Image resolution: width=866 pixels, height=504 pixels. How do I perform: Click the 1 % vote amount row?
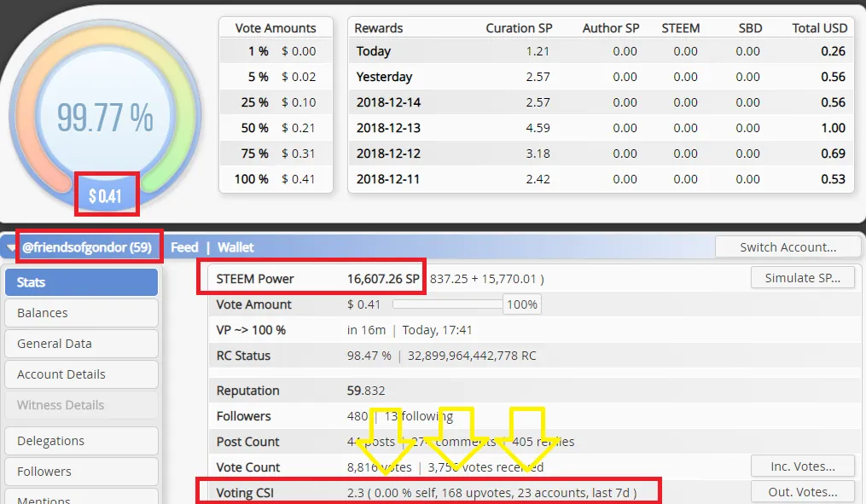[x=276, y=51]
